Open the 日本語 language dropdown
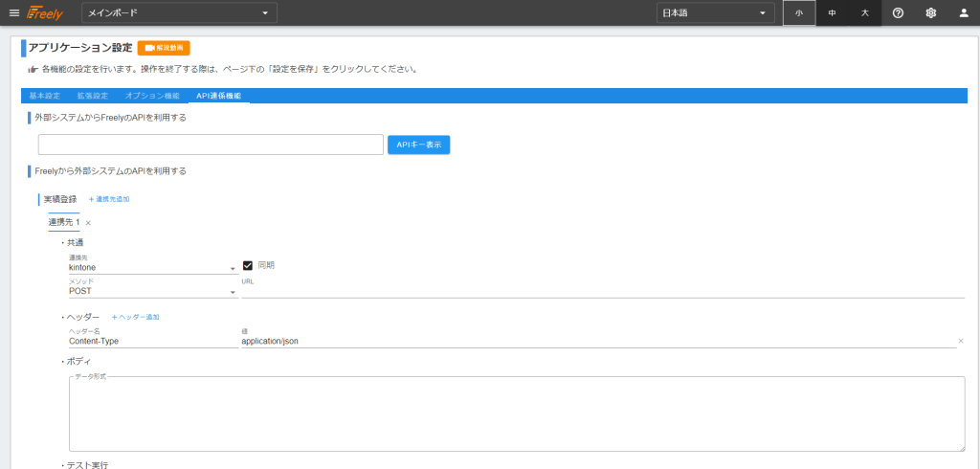The height and width of the screenshot is (469, 980). 715,12
